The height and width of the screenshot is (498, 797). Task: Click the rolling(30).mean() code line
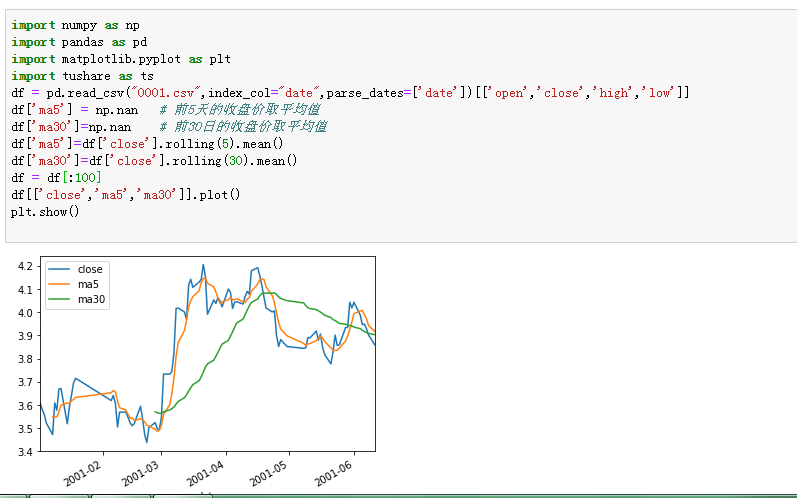tap(154, 161)
